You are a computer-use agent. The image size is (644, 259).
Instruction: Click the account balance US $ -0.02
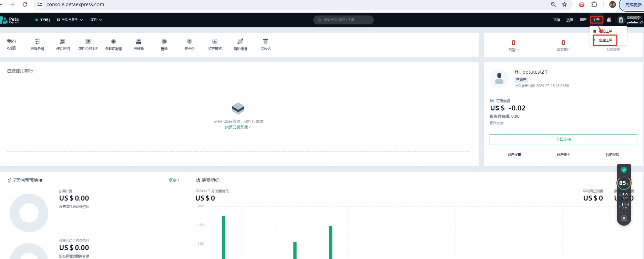coord(508,108)
